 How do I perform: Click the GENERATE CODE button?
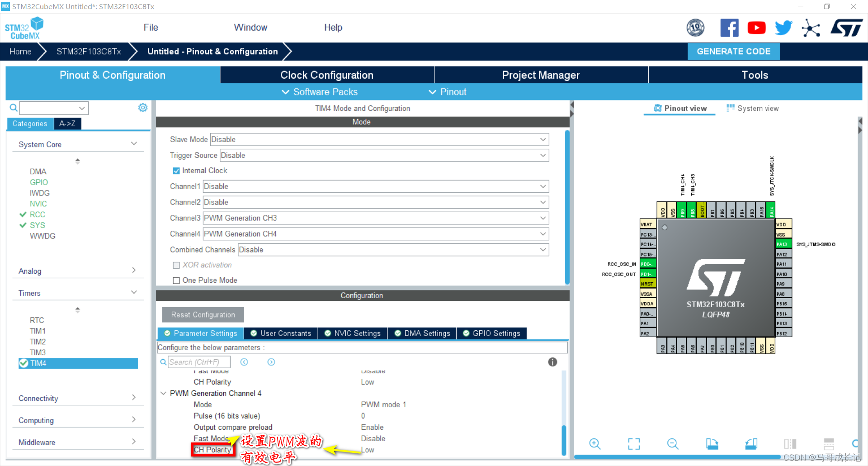(x=733, y=52)
